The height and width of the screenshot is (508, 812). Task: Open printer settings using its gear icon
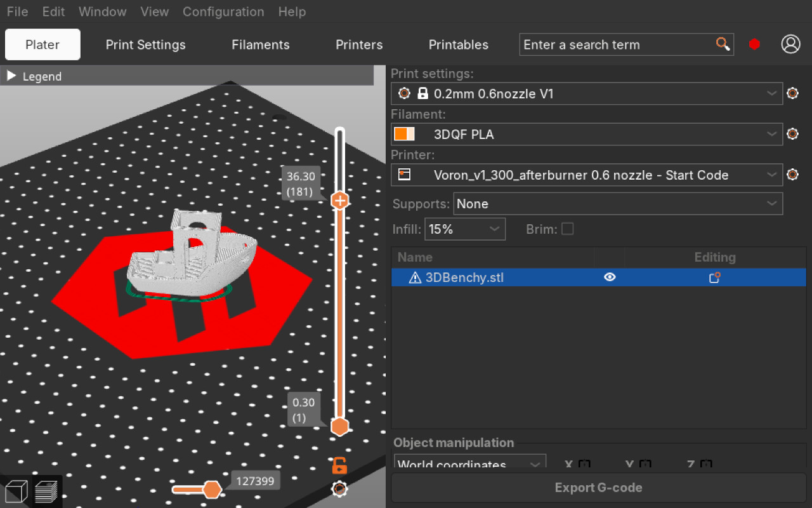(x=792, y=175)
